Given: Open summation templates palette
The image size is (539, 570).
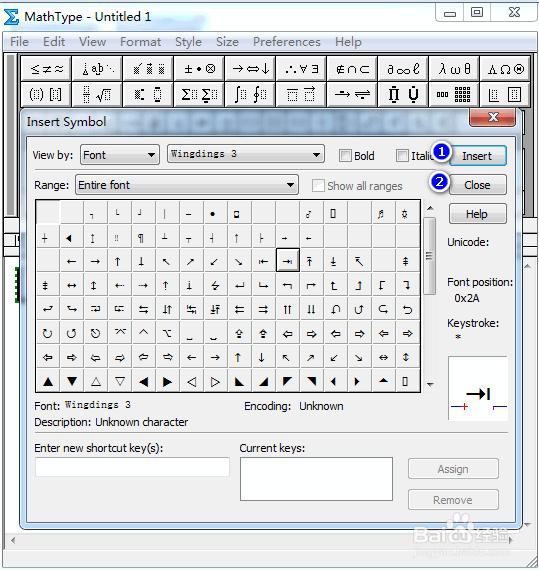Looking at the screenshot, I should [199, 95].
